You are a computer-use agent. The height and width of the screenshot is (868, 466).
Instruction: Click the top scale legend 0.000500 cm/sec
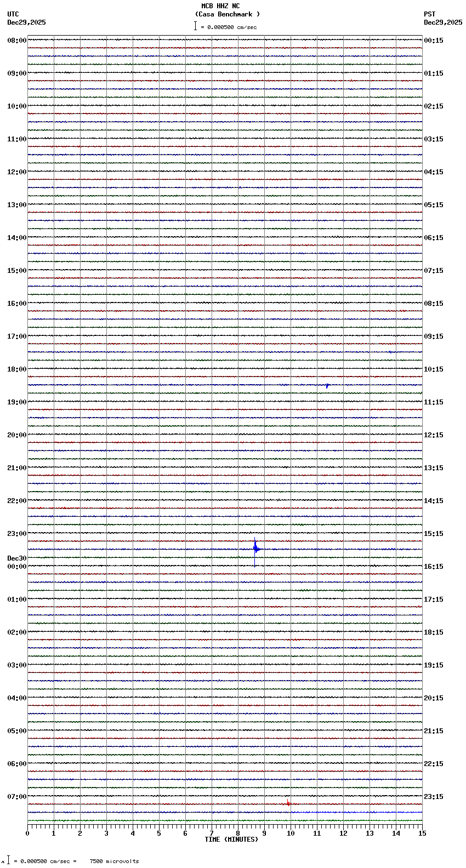[x=225, y=27]
